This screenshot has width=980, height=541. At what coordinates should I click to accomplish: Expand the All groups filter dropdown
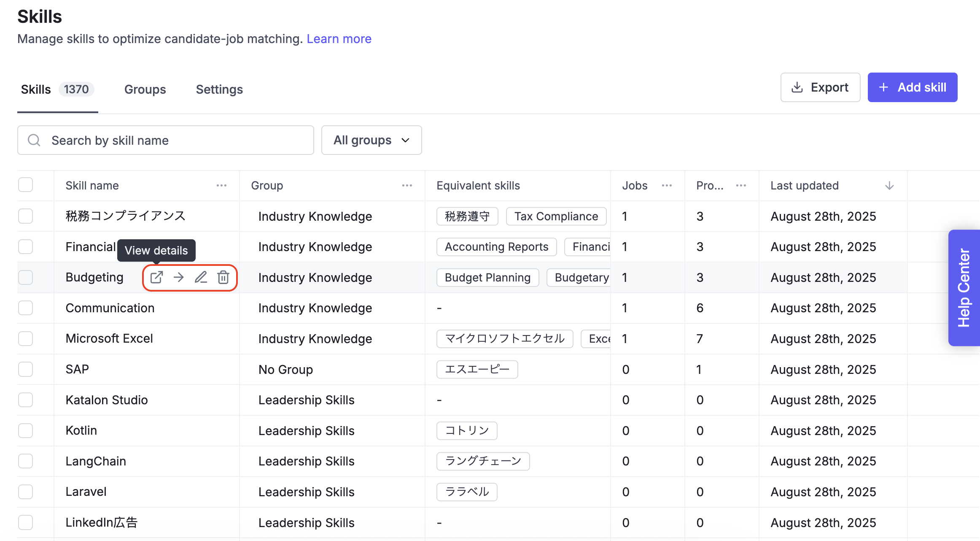372,140
